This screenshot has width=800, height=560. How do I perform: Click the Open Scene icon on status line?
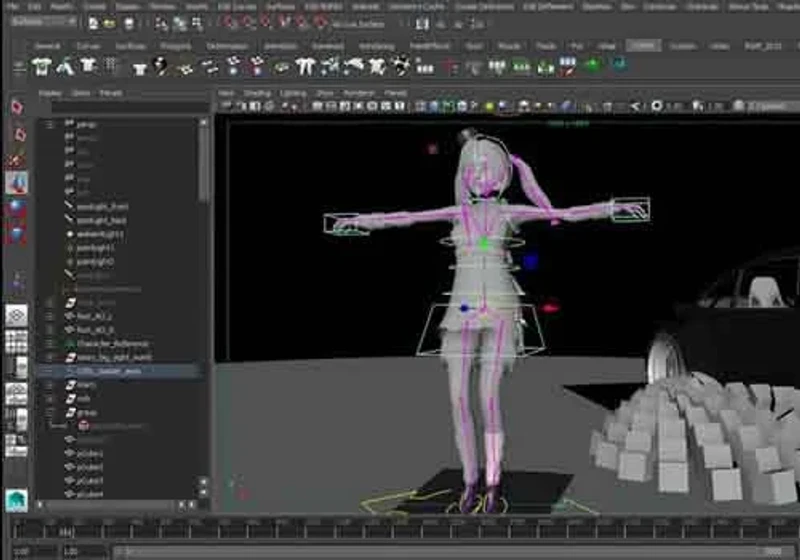click(x=109, y=23)
